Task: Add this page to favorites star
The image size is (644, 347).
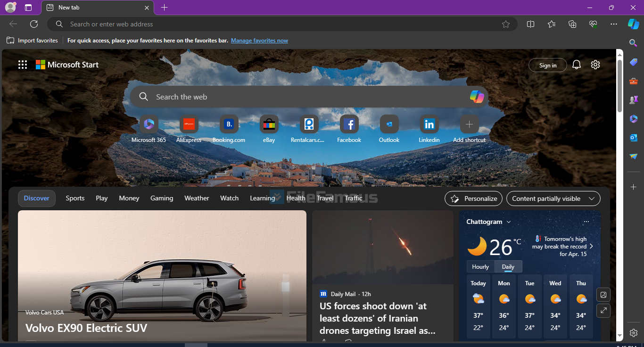Action: [506, 24]
